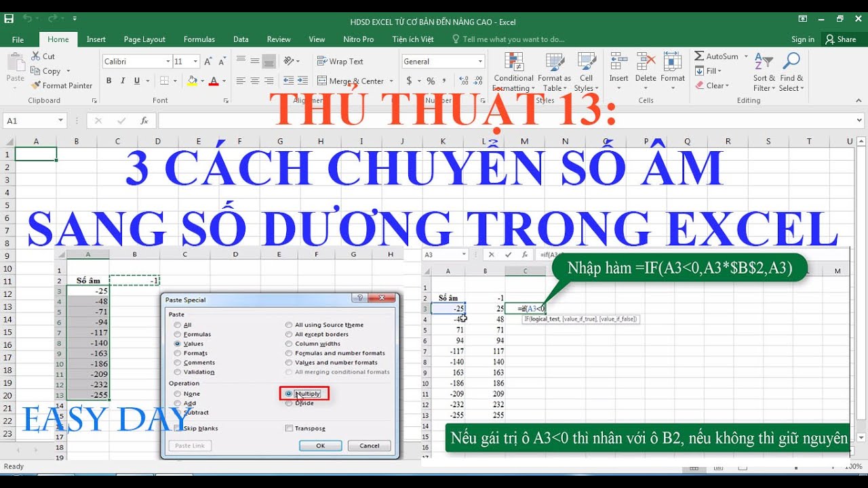Click the Save icon in the Quick Access Toolbar
This screenshot has height=488, width=868.
(9, 18)
